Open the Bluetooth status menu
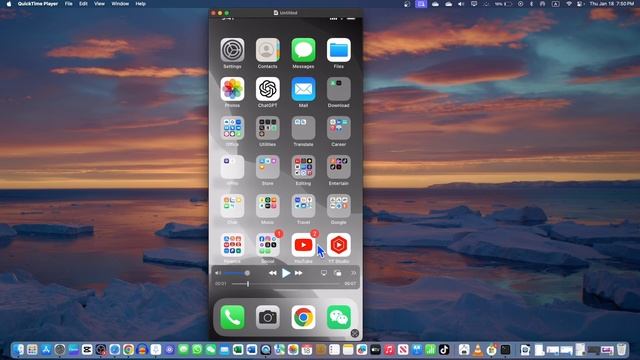Screen dimensions: 640x360 coord(531,4)
